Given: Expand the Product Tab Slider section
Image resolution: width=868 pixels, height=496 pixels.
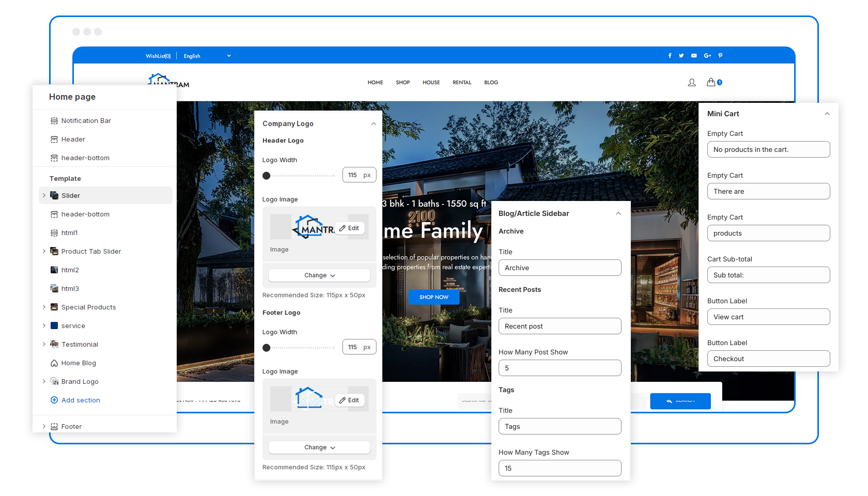Looking at the screenshot, I should click(x=44, y=251).
